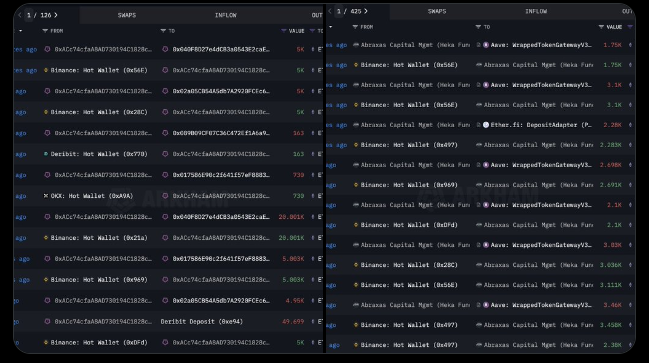Click Binance icon beside Hot Wallet (0xDFd) right

[x=356, y=225]
